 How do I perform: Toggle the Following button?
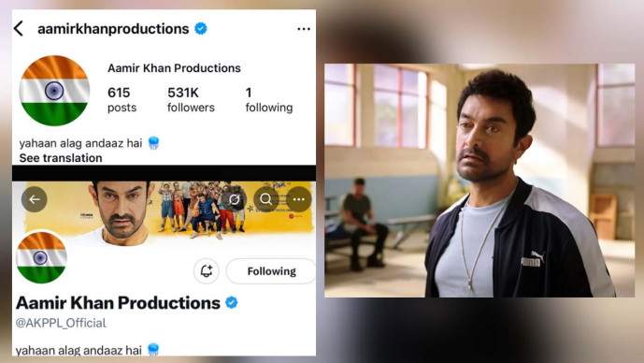click(x=271, y=271)
